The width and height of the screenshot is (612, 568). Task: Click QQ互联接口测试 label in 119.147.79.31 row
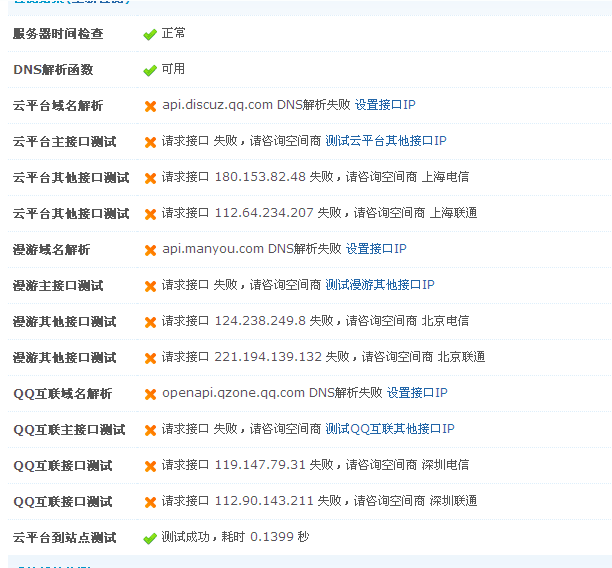pos(63,466)
